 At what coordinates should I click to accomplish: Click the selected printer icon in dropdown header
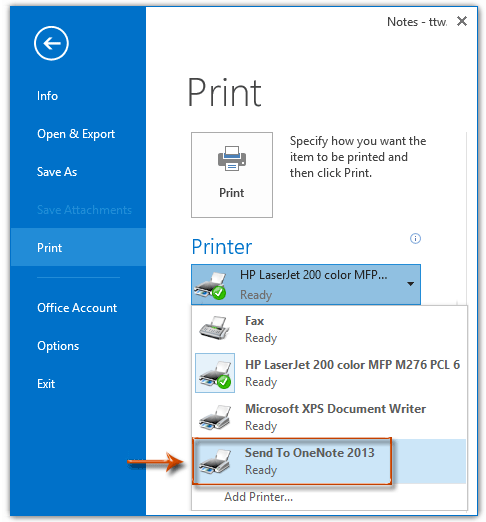(211, 285)
